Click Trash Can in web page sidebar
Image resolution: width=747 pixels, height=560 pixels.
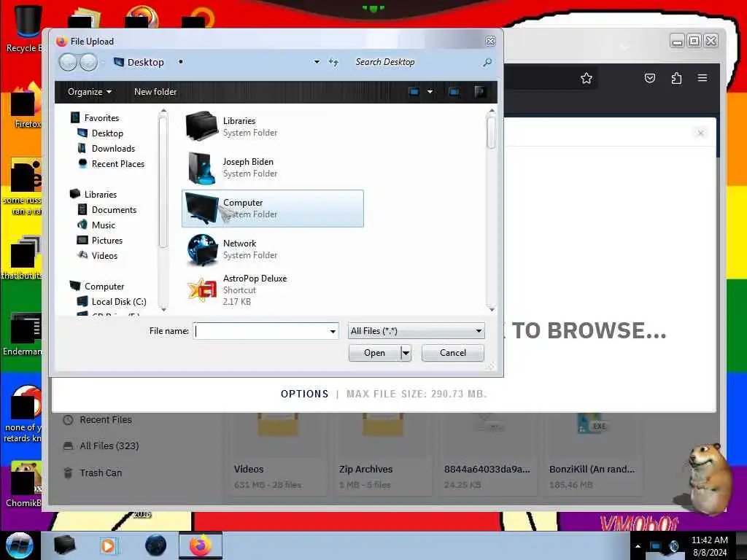tap(93, 472)
